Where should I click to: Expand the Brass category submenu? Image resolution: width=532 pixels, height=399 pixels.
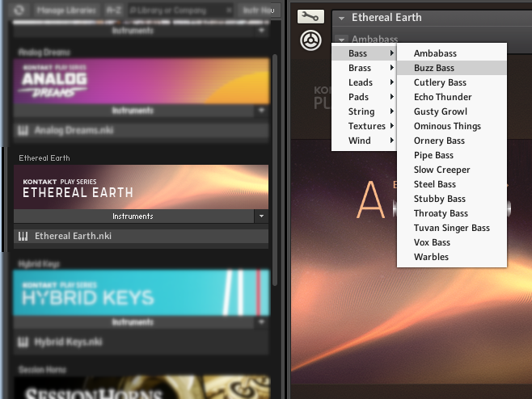364,68
